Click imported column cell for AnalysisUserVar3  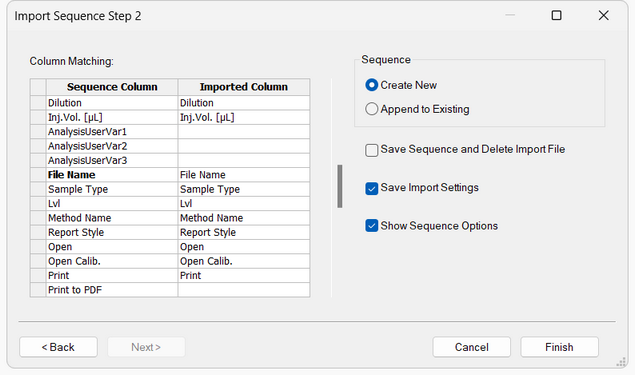click(244, 160)
